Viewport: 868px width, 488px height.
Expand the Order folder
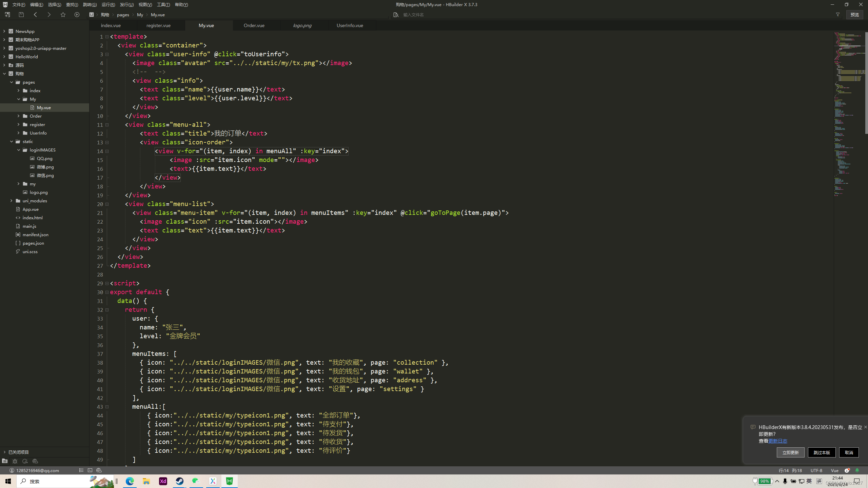(x=19, y=116)
